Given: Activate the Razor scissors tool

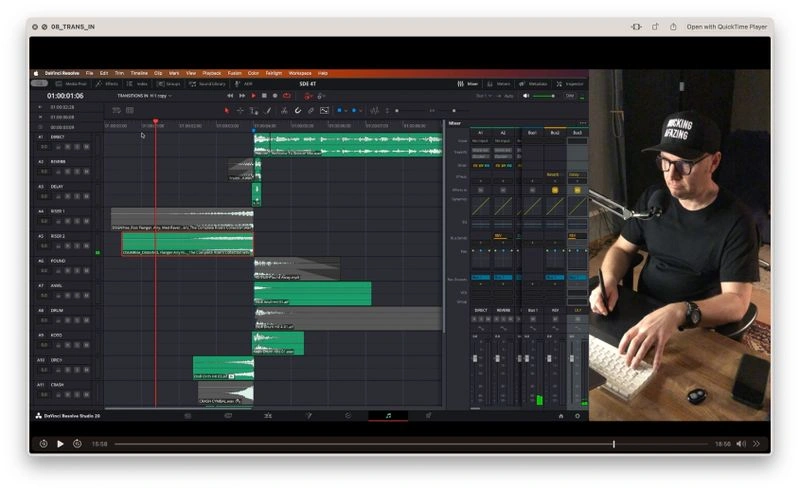Looking at the screenshot, I should [284, 110].
